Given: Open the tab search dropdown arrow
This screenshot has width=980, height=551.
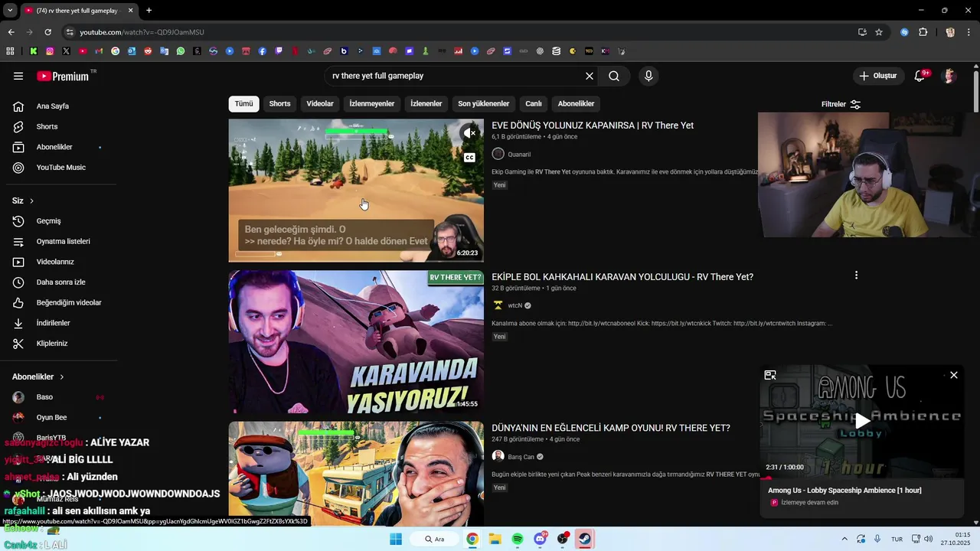Looking at the screenshot, I should click(x=10, y=11).
